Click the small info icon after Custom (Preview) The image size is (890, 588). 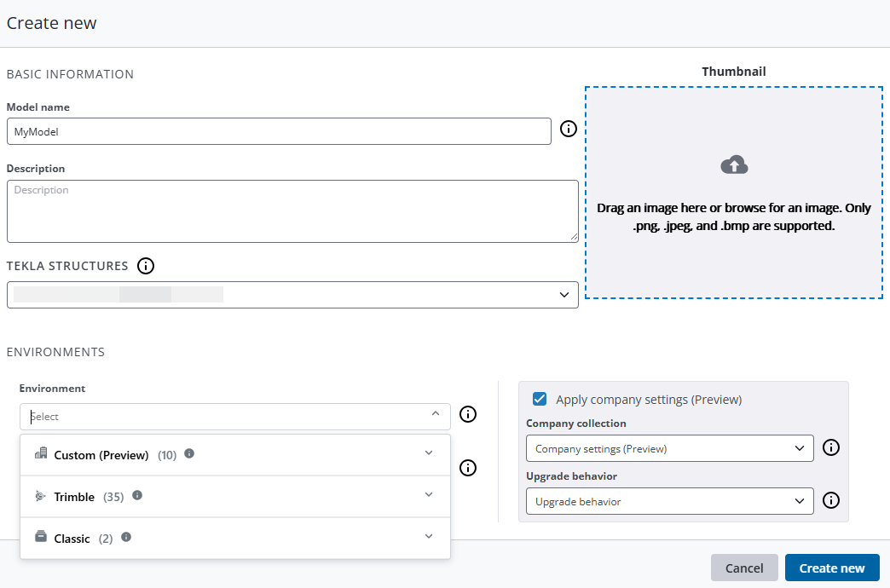click(x=189, y=453)
